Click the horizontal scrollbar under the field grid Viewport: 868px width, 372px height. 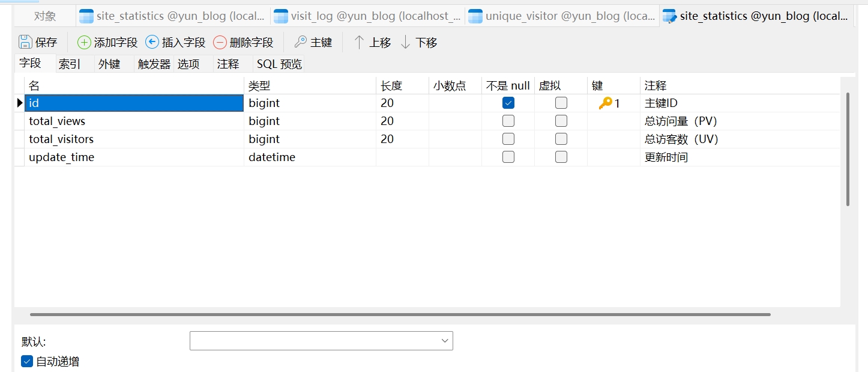400,314
